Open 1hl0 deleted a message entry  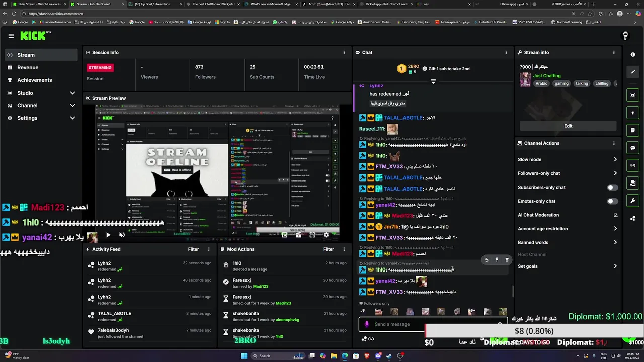tap(285, 266)
